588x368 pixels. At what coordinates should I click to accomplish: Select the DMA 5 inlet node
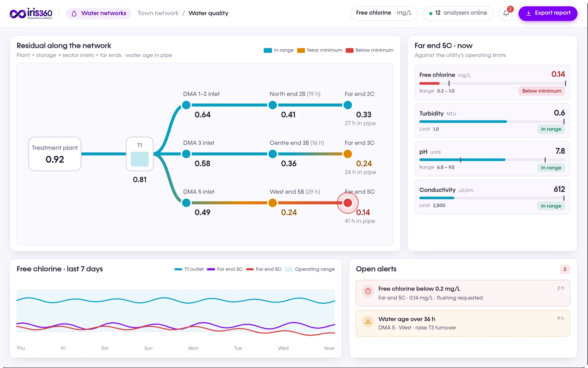[x=186, y=203]
